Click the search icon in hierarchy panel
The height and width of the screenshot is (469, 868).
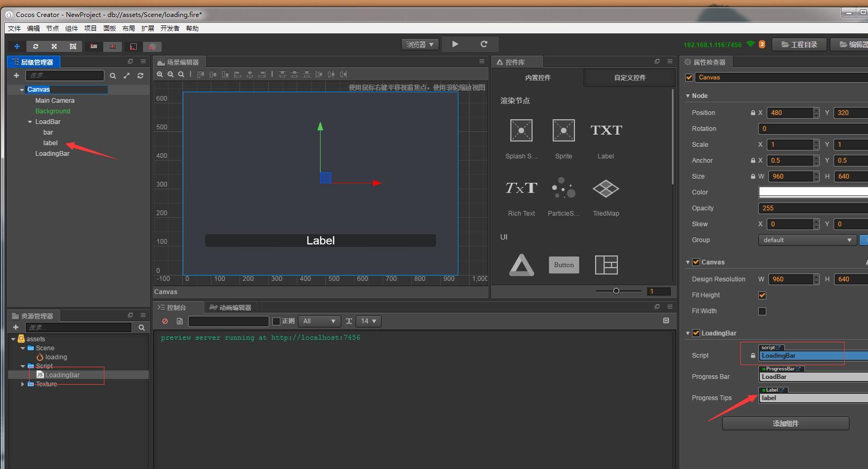113,76
